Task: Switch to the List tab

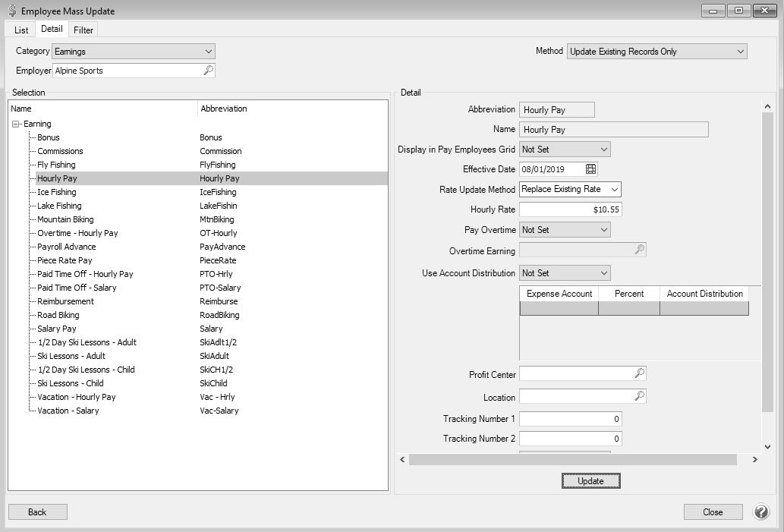Action: [21, 30]
